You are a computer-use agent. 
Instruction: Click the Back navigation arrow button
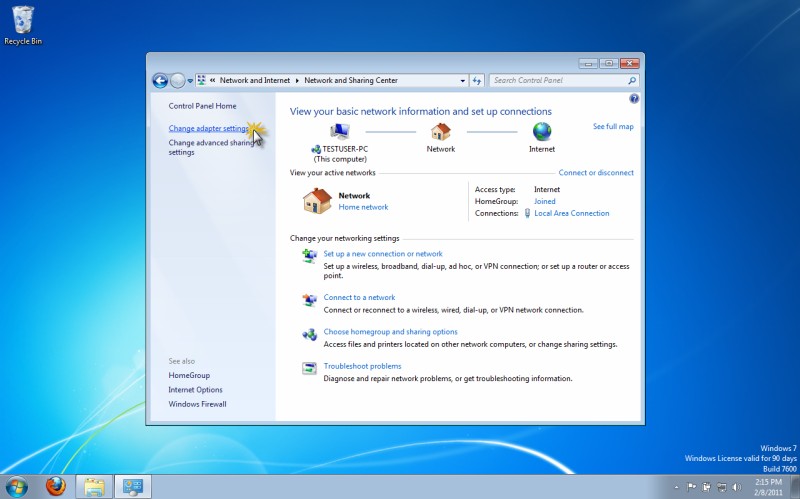pos(160,81)
